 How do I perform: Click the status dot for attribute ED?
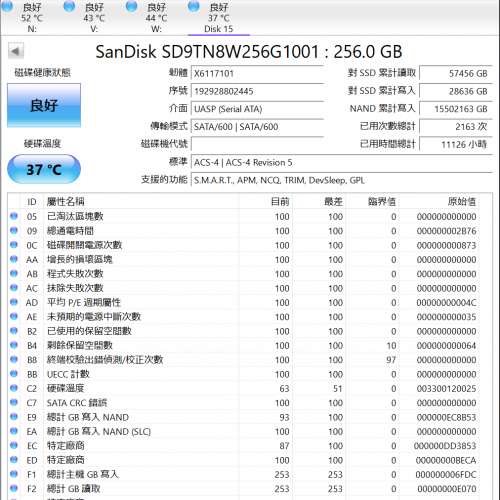point(14,460)
